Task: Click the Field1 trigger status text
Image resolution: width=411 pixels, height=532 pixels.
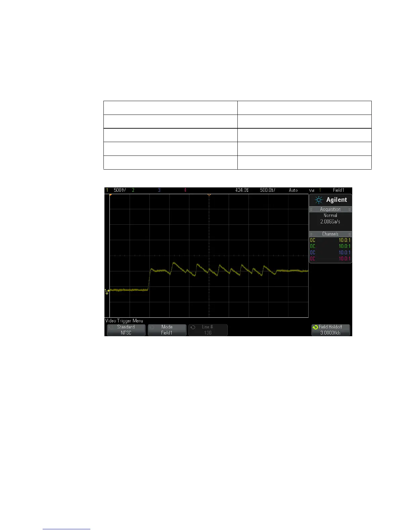Action: (x=338, y=190)
